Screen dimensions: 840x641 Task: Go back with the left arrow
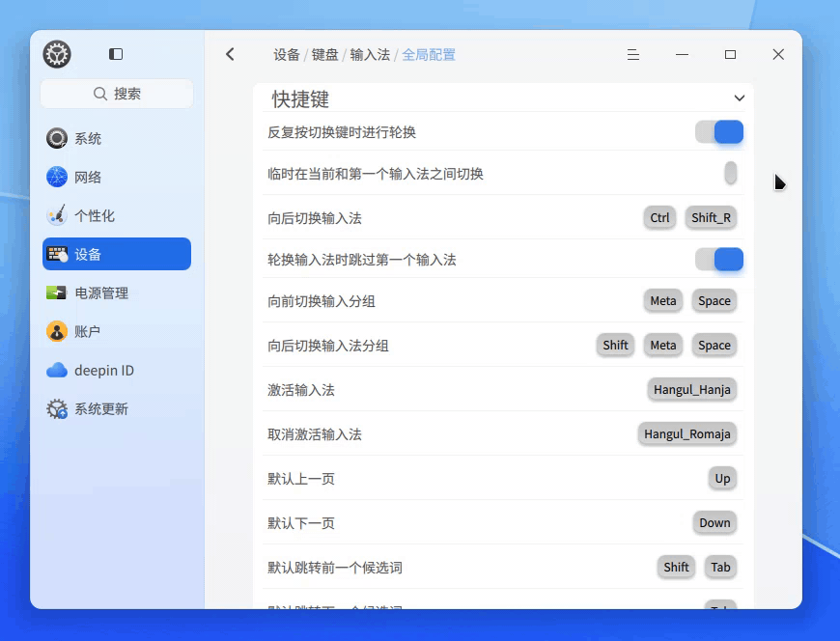tap(231, 54)
